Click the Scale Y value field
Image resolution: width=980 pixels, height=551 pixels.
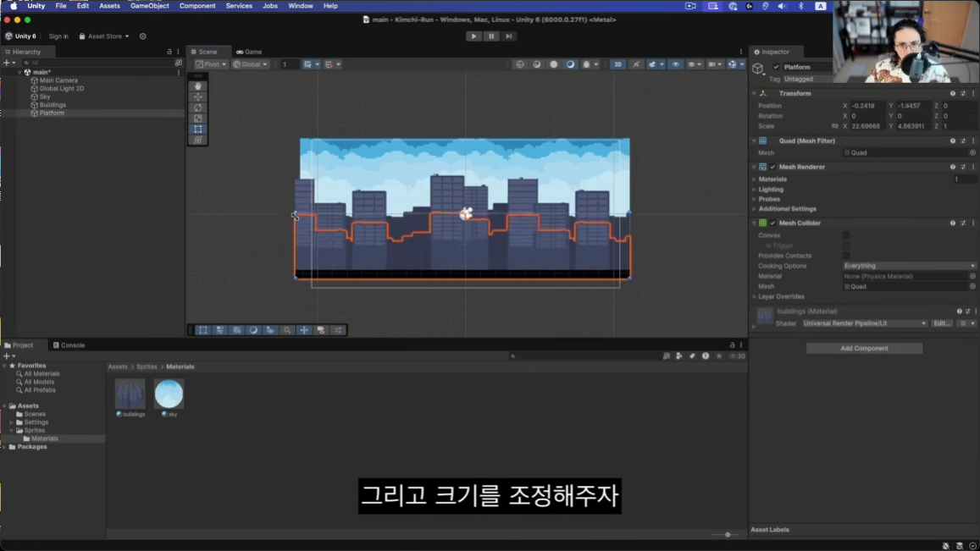[913, 126]
